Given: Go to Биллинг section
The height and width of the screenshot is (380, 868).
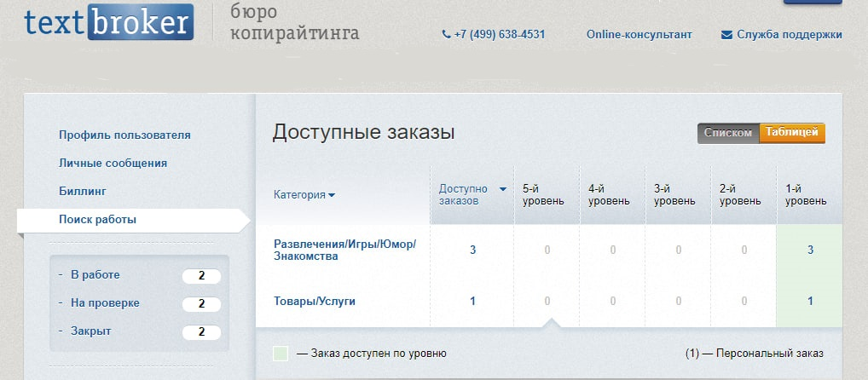Looking at the screenshot, I should [82, 191].
